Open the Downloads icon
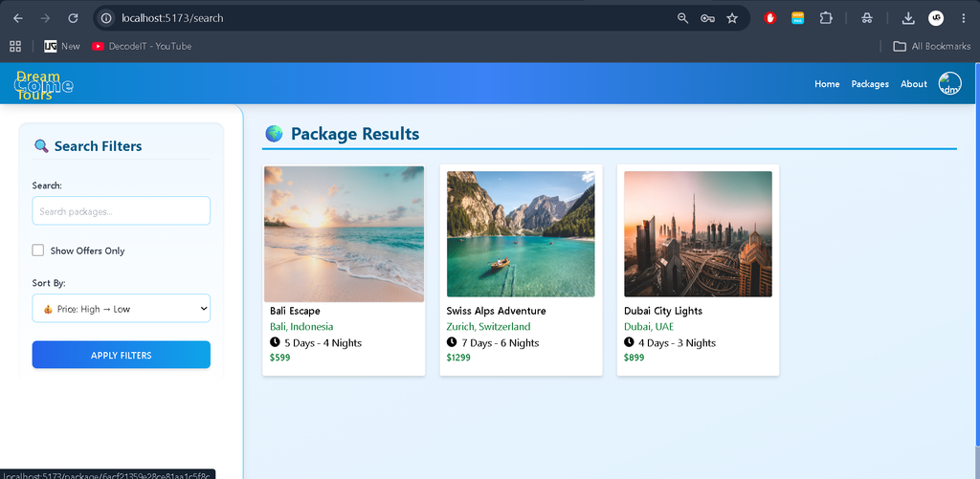 908,18
